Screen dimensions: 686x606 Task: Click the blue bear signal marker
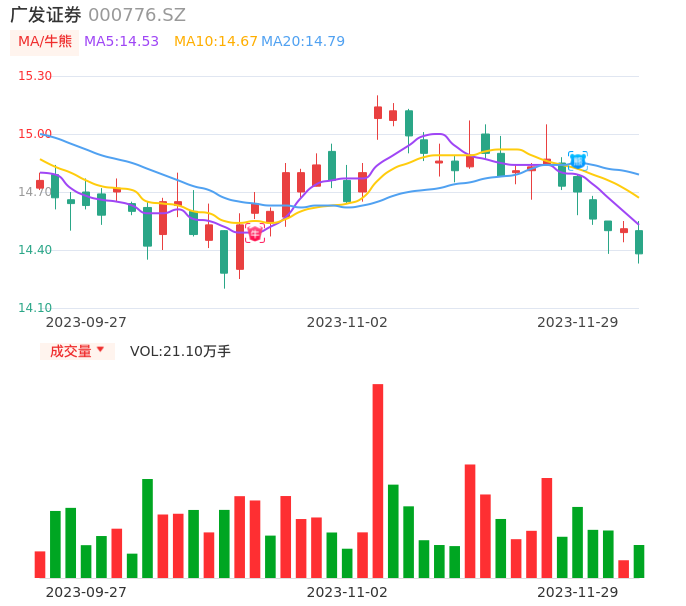[577, 160]
